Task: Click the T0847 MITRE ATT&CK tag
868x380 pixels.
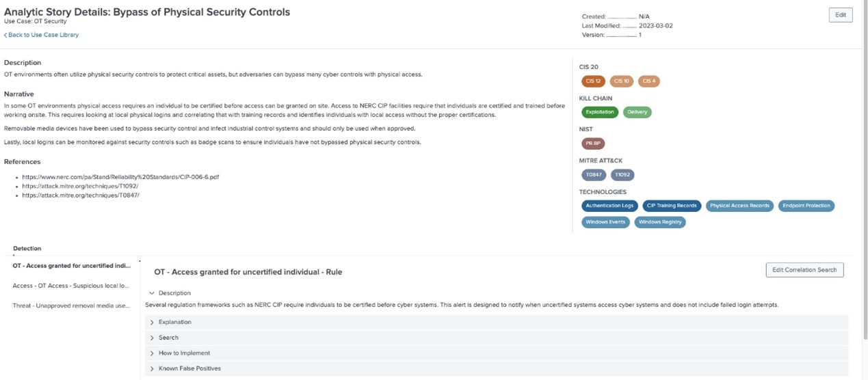Action: pos(594,175)
